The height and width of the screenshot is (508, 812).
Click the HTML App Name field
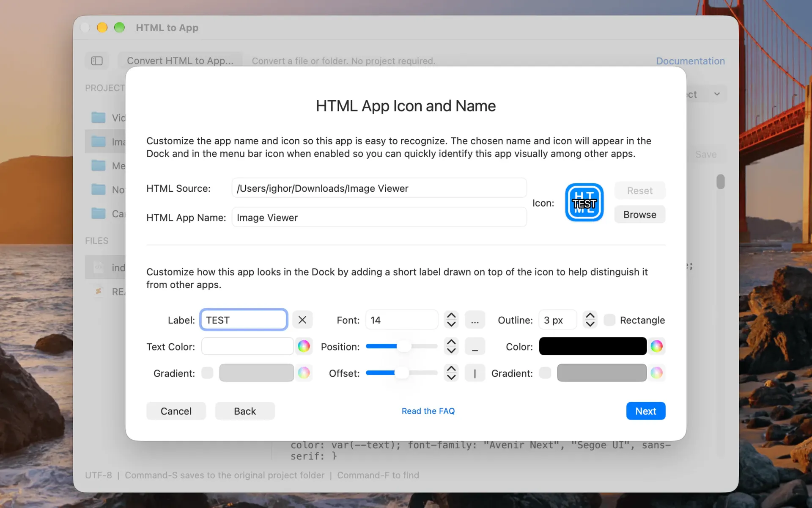[x=379, y=218]
